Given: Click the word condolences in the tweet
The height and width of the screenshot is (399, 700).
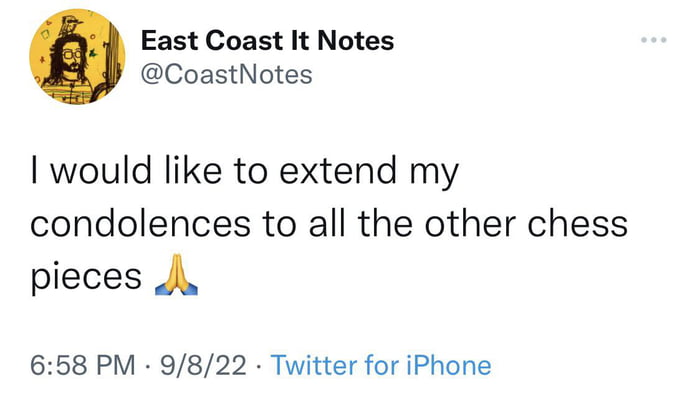Looking at the screenshot, I should (140, 224).
